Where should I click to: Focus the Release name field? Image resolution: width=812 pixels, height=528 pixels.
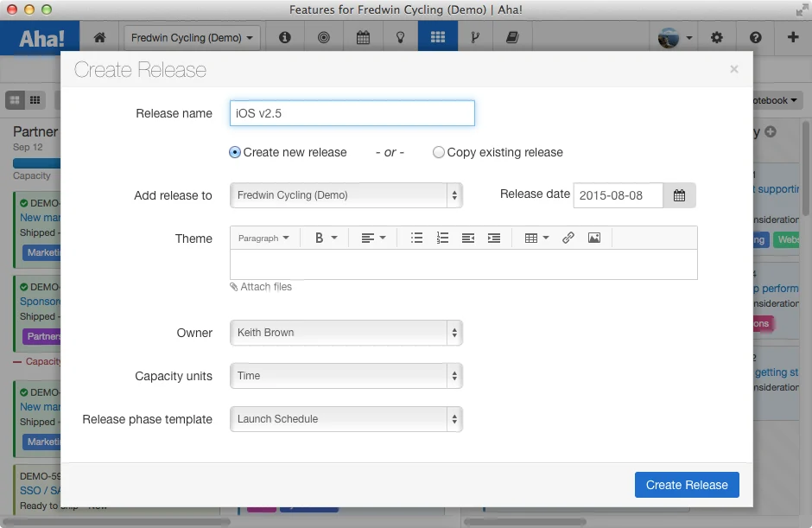tap(352, 113)
